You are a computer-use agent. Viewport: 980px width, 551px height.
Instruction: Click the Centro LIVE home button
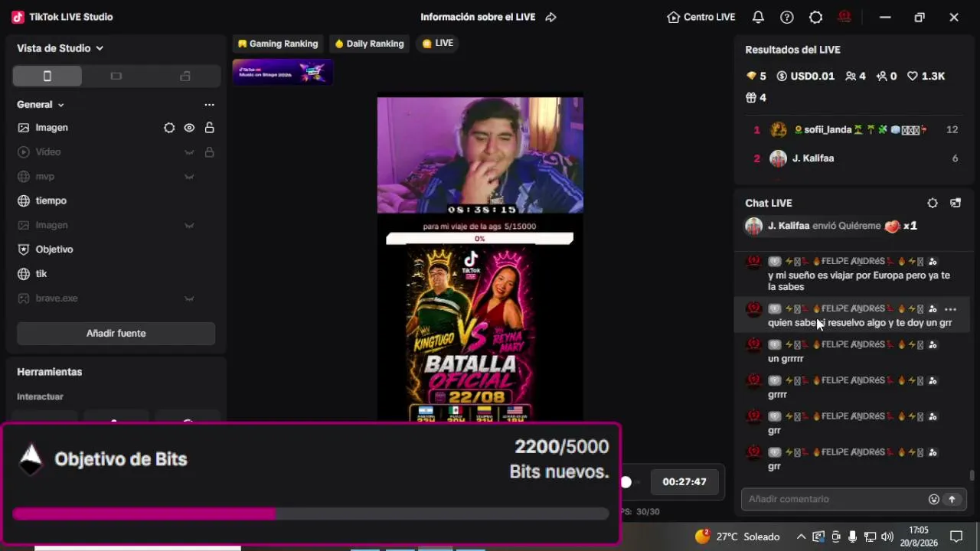coord(701,17)
